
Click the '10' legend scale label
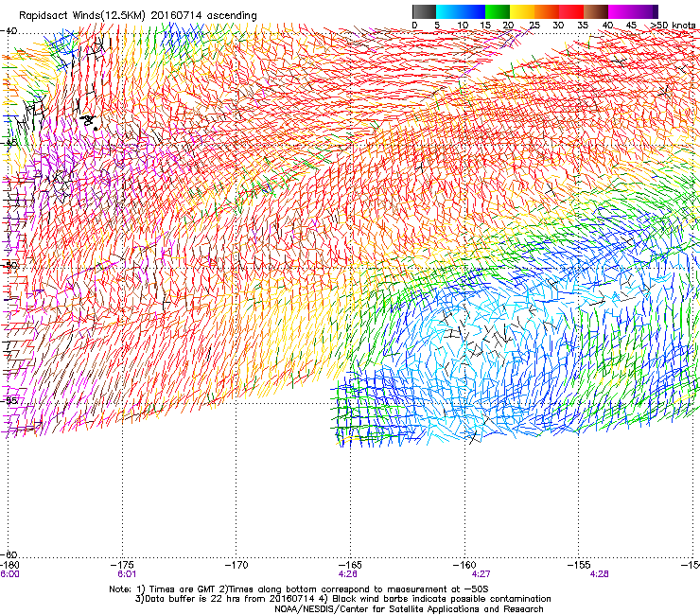(x=463, y=26)
